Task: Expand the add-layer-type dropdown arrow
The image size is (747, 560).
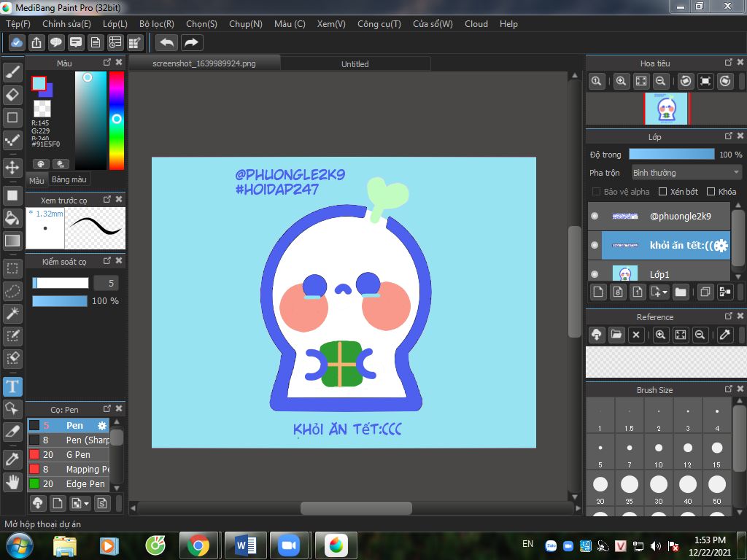Action: pos(665,292)
